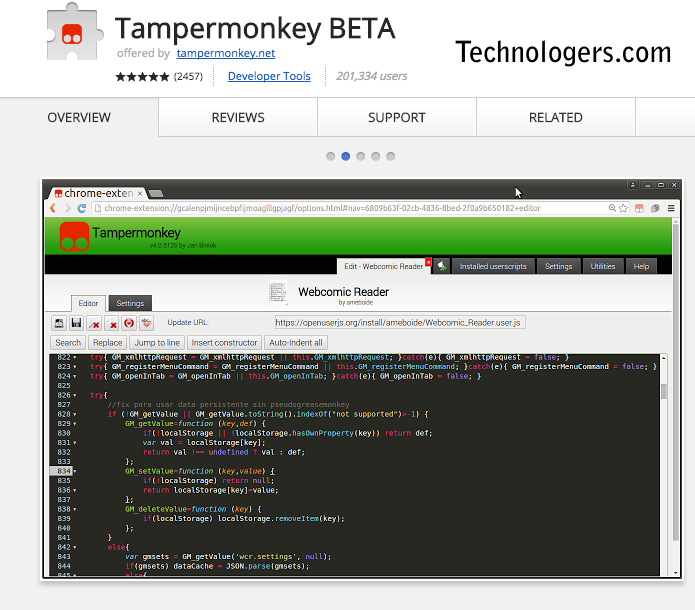Collapse code fold arrow at line 829

coord(74,424)
